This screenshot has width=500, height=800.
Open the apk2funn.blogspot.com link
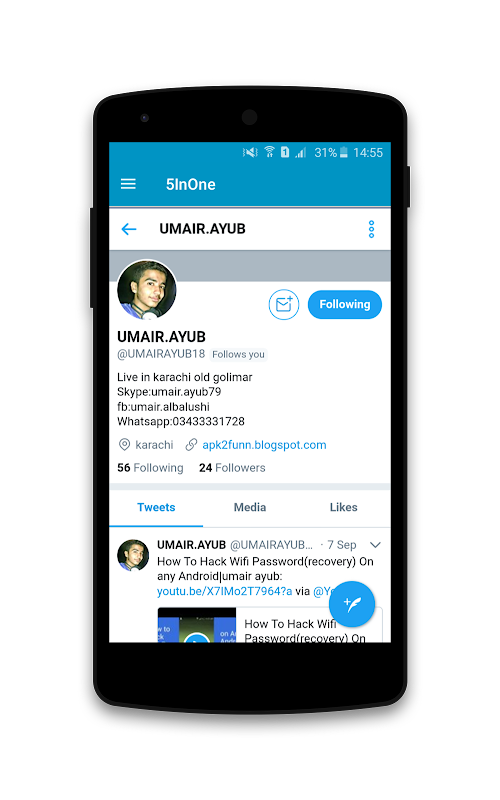[264, 445]
